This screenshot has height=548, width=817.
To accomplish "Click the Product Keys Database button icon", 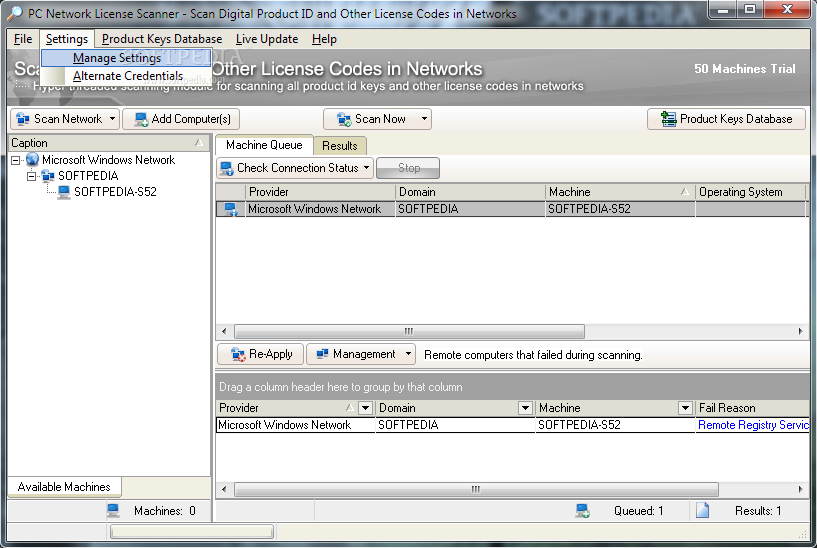I will 669,119.
